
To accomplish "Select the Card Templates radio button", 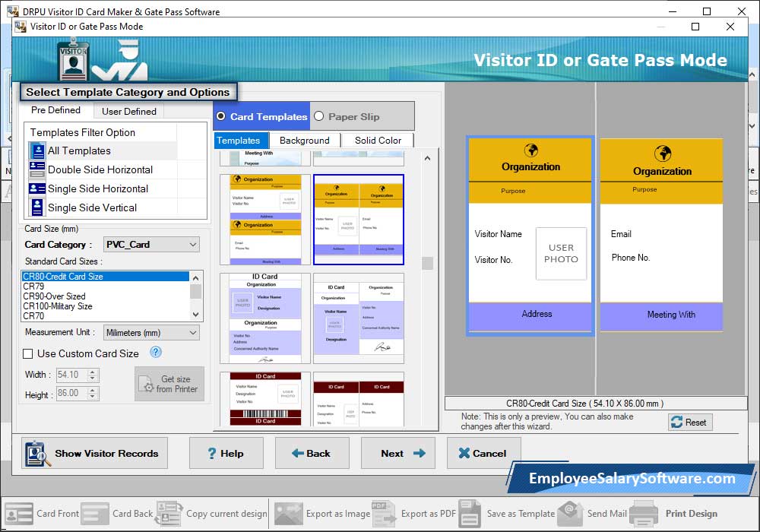I will [x=221, y=116].
